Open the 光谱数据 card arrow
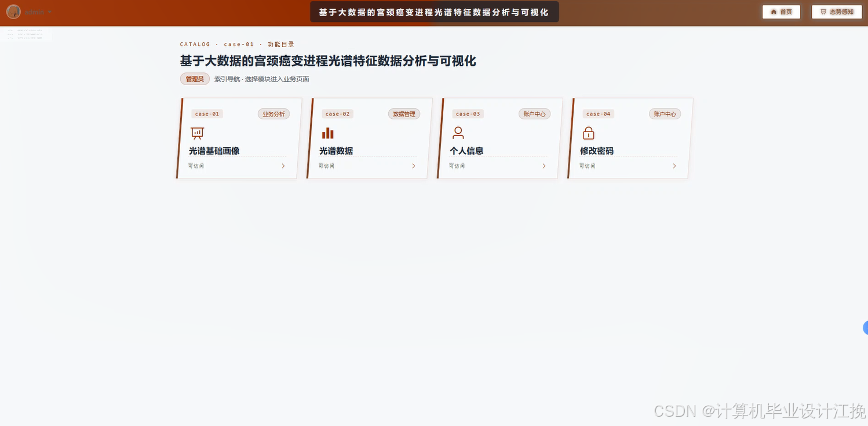868x426 pixels. click(414, 166)
